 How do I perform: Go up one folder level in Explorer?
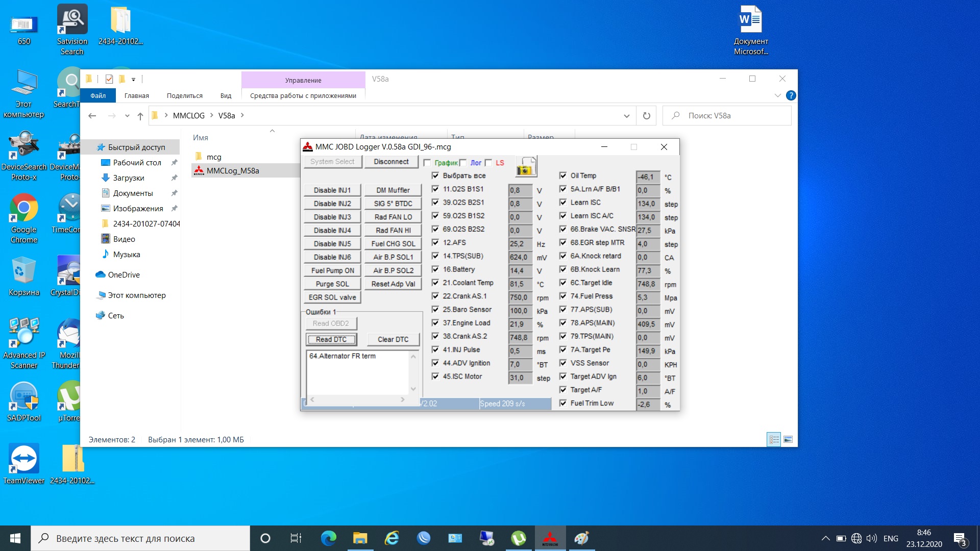pyautogui.click(x=140, y=116)
